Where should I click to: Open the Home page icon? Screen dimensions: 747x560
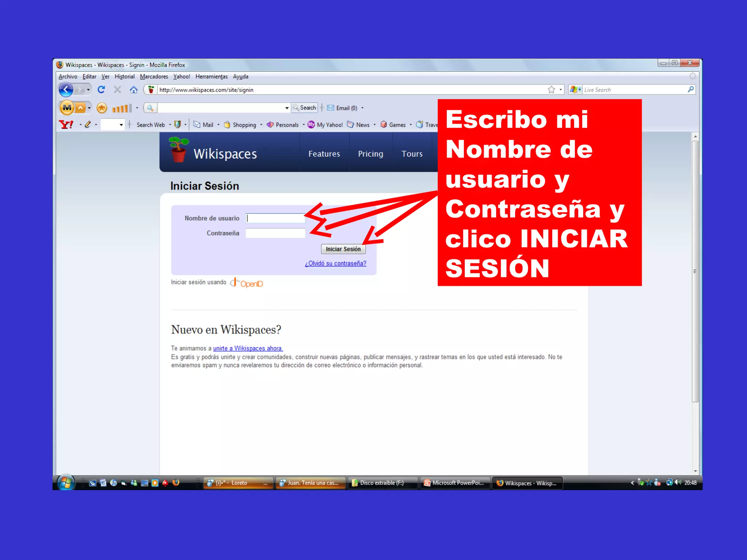(133, 89)
